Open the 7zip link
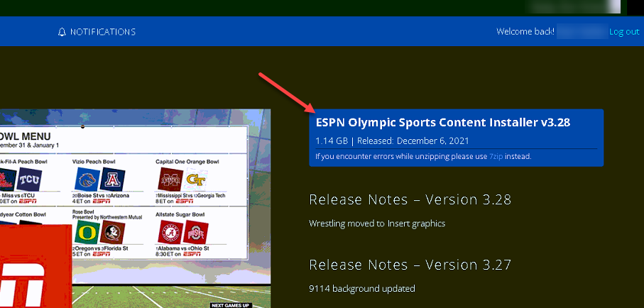The height and width of the screenshot is (308, 644). [496, 156]
